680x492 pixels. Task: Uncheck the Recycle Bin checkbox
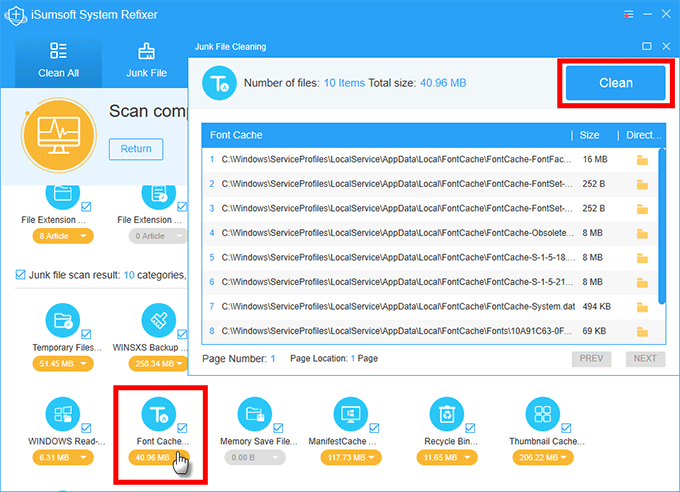470,428
